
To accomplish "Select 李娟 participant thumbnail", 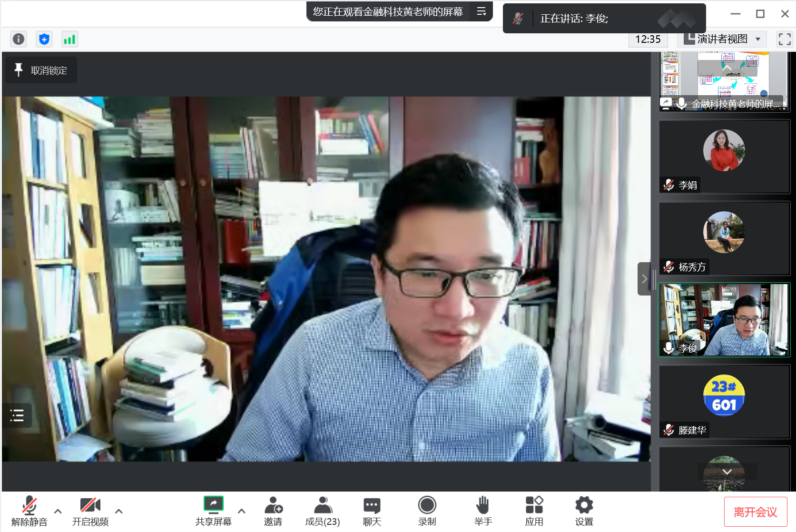I will [724, 157].
